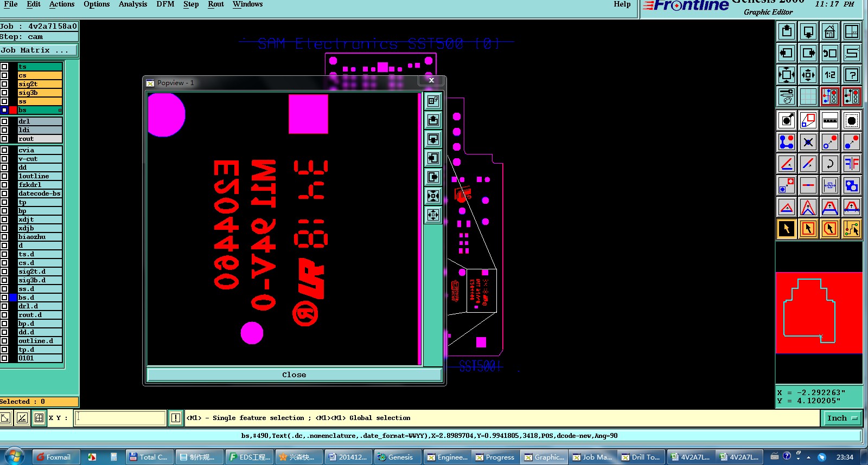The width and height of the screenshot is (868, 465).
Task: Toggle display checkbox for layer sig2t
Action: 4,84
